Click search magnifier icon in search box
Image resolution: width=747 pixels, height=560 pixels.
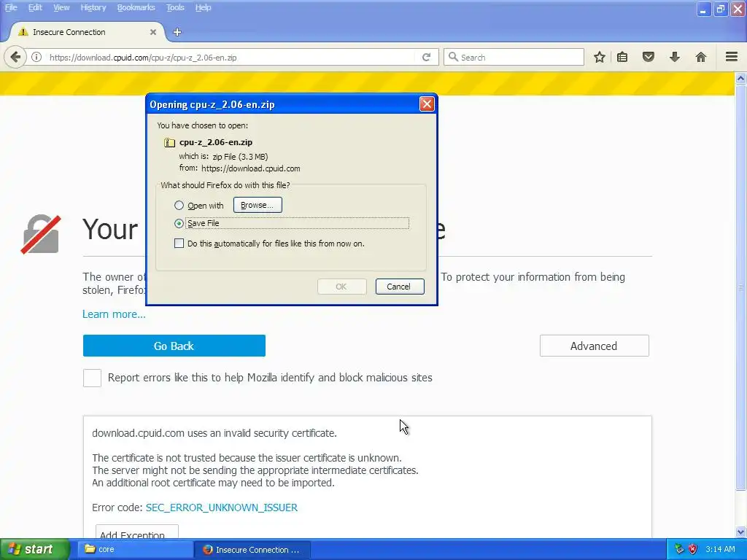tap(453, 57)
